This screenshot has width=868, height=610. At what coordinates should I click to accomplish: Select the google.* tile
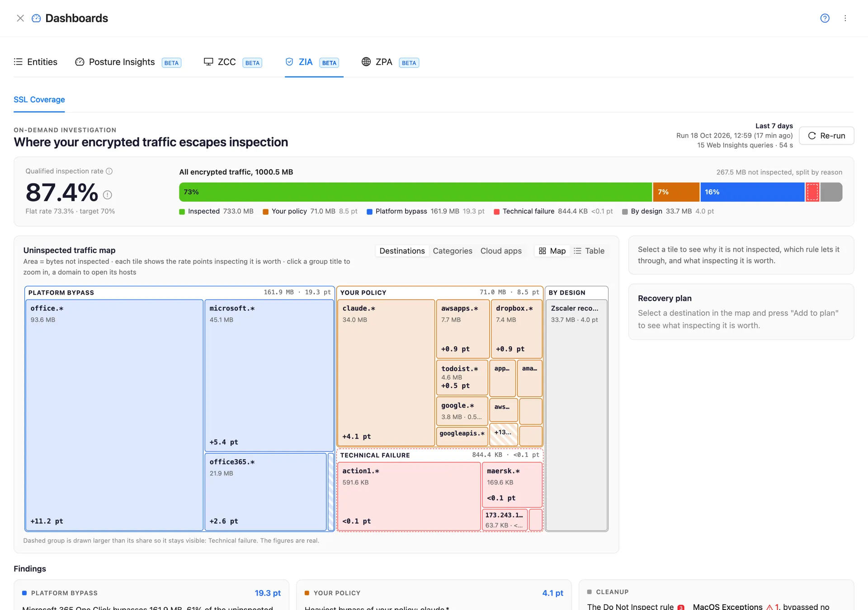coord(462,411)
